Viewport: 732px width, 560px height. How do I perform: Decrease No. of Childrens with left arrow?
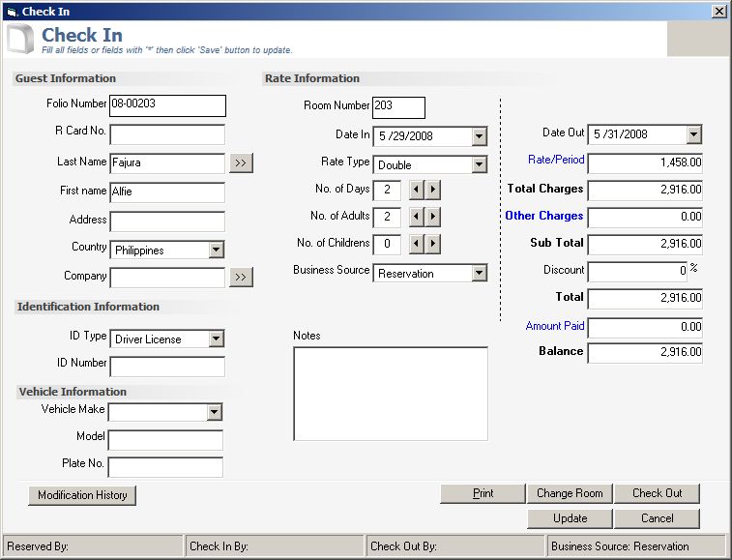[416, 245]
